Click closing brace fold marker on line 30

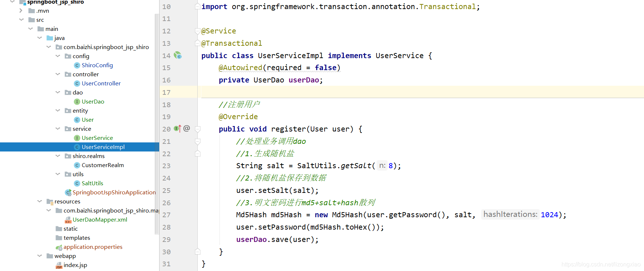198,251
